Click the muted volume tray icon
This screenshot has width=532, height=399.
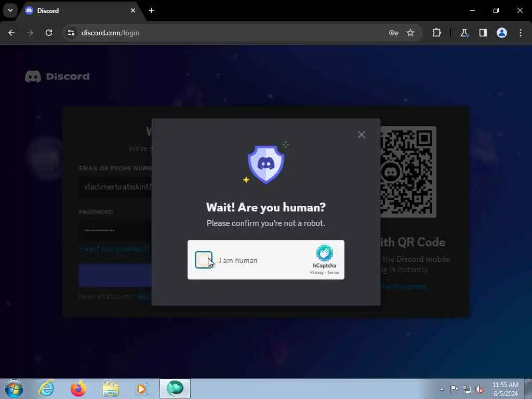pos(480,389)
